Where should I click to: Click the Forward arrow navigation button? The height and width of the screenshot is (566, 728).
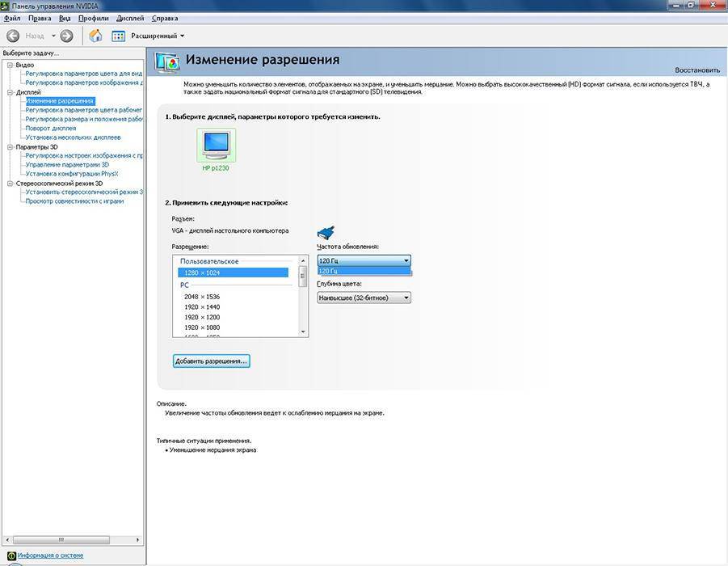[x=66, y=36]
